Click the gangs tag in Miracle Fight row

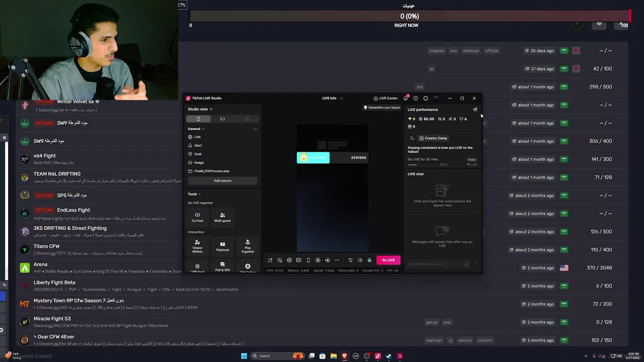click(432, 322)
